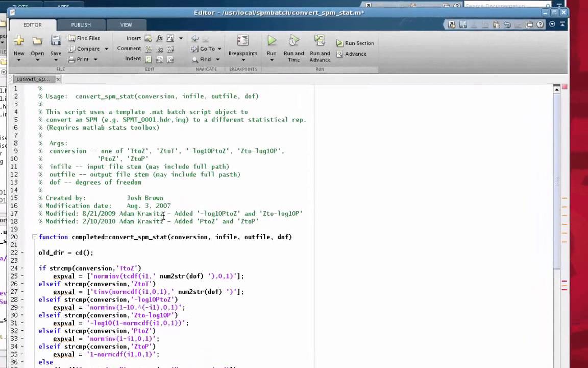Click quick-access save icon in title strip
This screenshot has height=368, width=588.
463,25
